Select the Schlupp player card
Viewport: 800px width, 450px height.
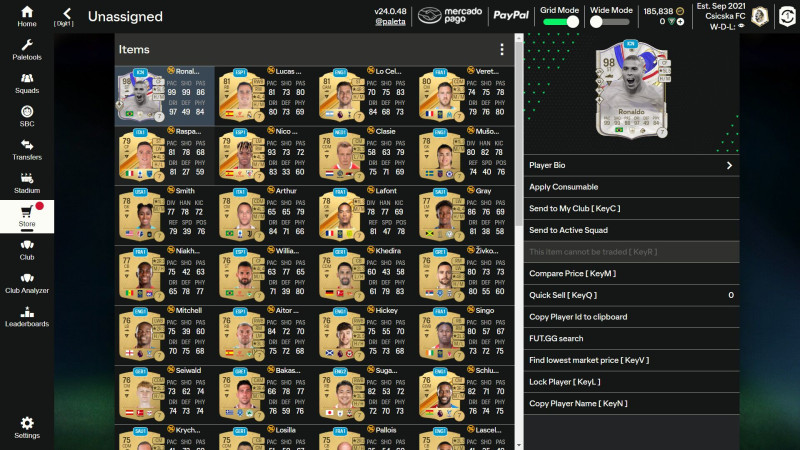[464, 394]
